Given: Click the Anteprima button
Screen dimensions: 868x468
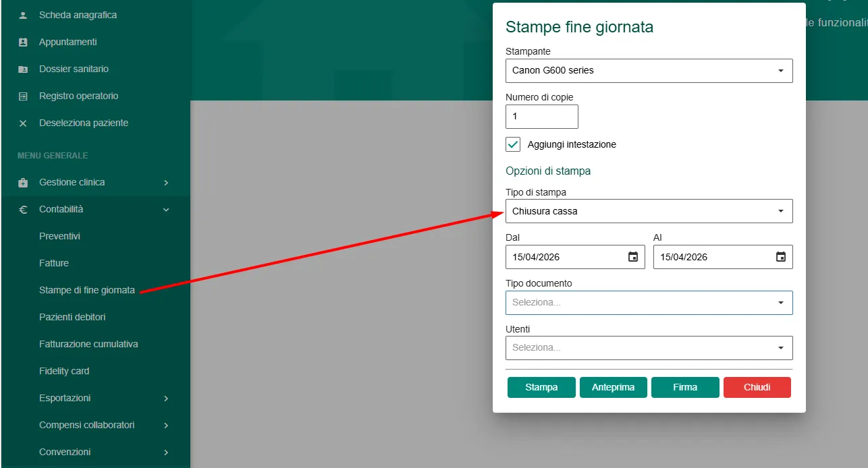Looking at the screenshot, I should [x=613, y=387].
